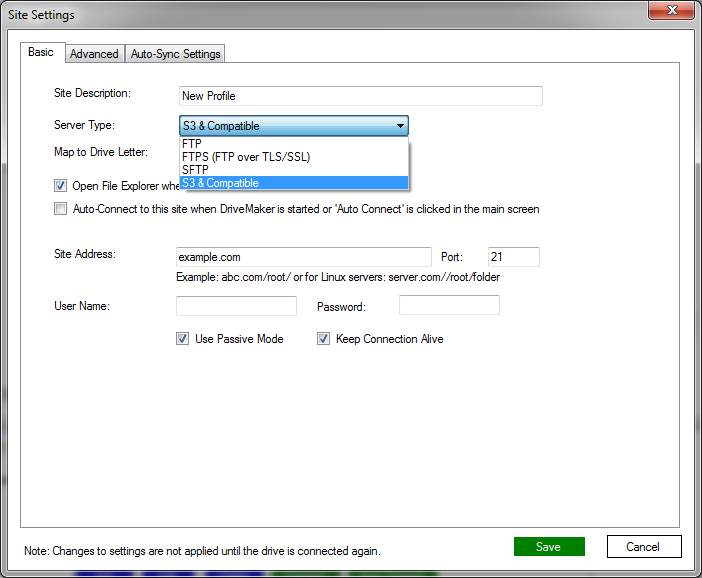Switch to the Advanced tab
The image size is (702, 578).
click(94, 54)
